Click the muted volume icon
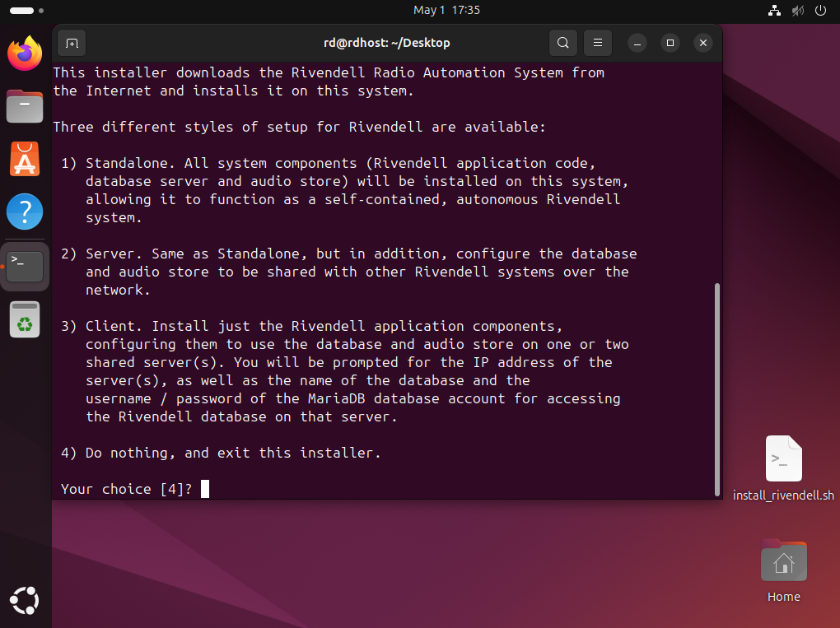Image resolution: width=840 pixels, height=628 pixels. point(797,11)
